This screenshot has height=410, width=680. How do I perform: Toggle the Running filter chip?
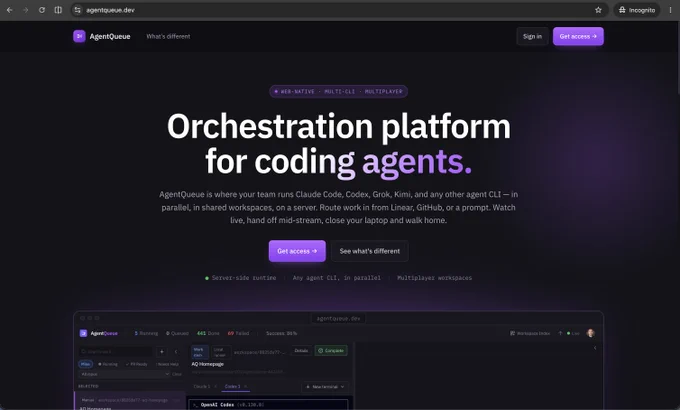(108, 364)
